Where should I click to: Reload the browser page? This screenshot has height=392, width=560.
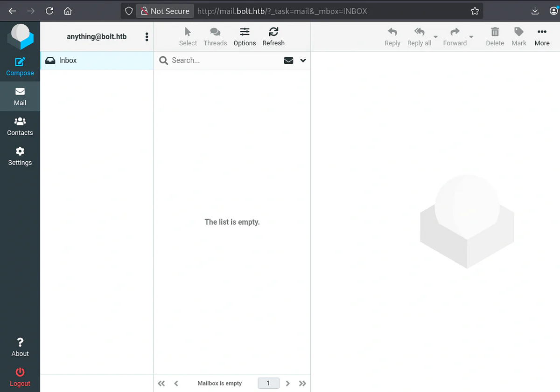click(49, 11)
